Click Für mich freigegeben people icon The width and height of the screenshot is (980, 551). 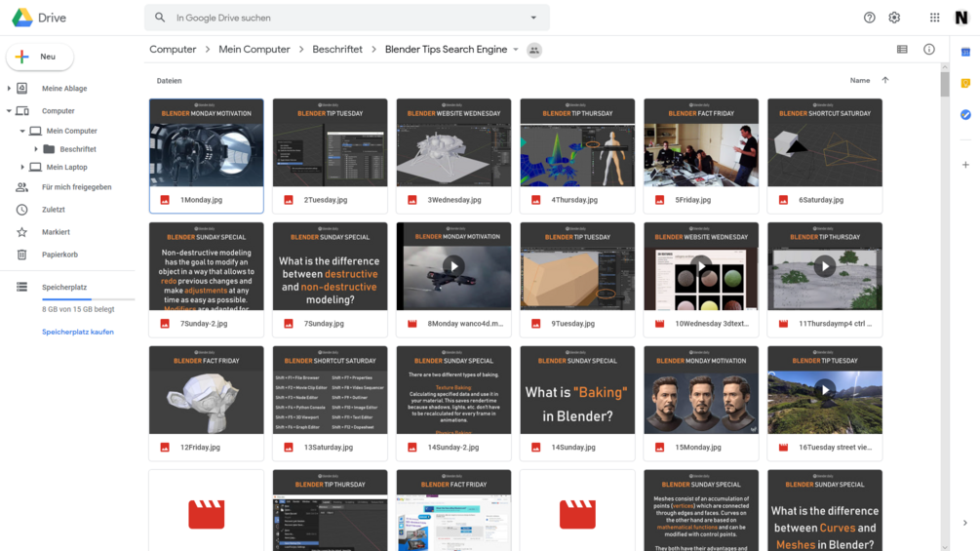point(21,187)
